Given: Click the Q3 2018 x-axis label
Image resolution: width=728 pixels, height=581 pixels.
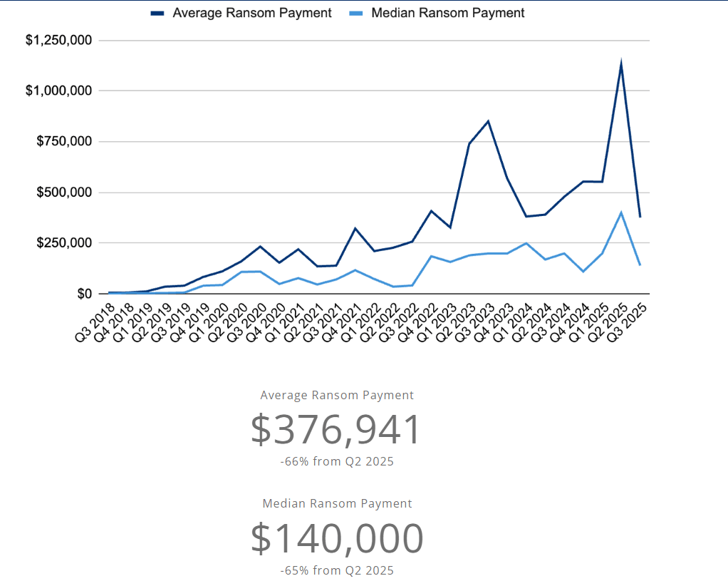Looking at the screenshot, I should 93,321.
